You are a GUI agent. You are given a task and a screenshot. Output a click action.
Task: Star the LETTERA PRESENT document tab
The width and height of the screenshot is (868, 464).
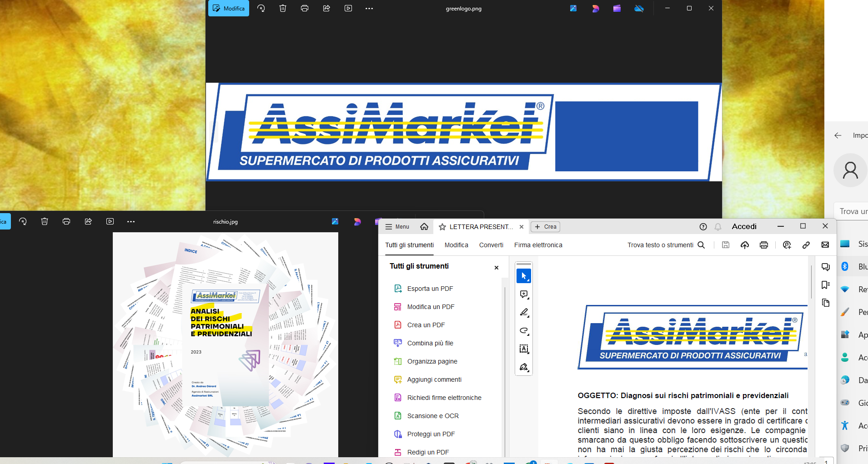(x=442, y=227)
